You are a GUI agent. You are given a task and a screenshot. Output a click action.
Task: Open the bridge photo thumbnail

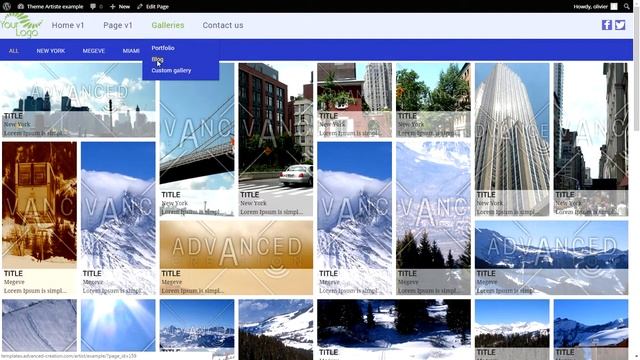click(197, 139)
